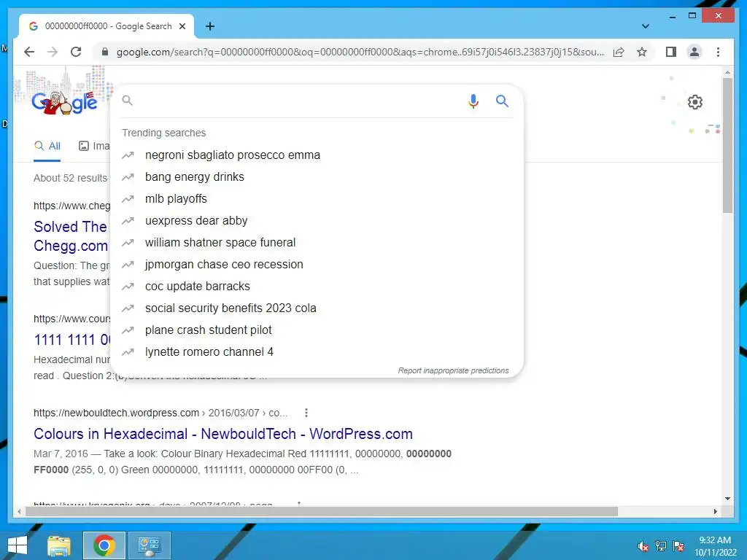Viewport: 747px width, 560px height.
Task: Open Chrome three-dot menu
Action: click(x=718, y=52)
